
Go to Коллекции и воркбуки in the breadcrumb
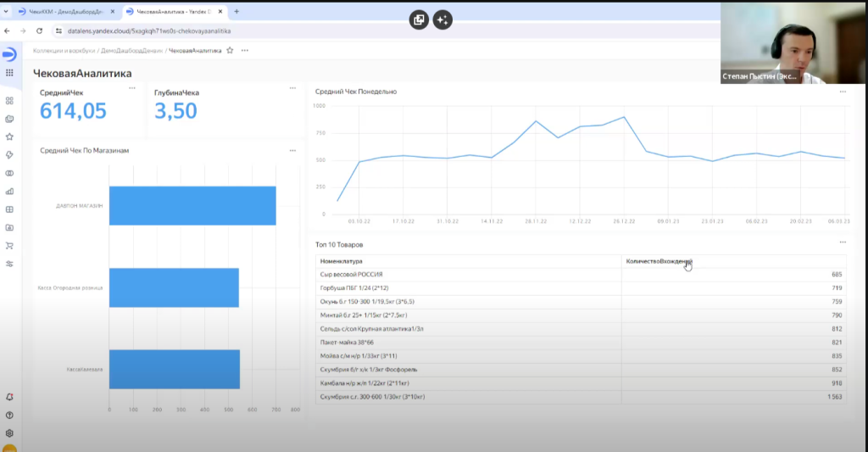63,51
